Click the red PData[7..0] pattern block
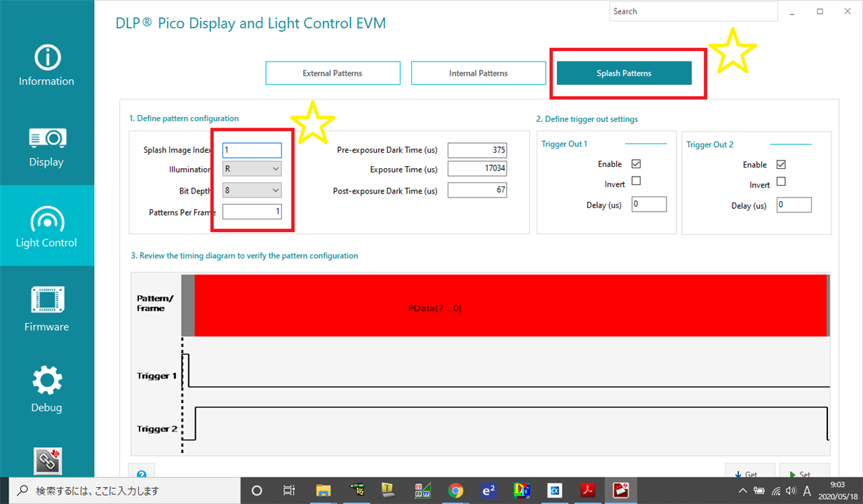The height and width of the screenshot is (504, 863). pyautogui.click(x=511, y=306)
